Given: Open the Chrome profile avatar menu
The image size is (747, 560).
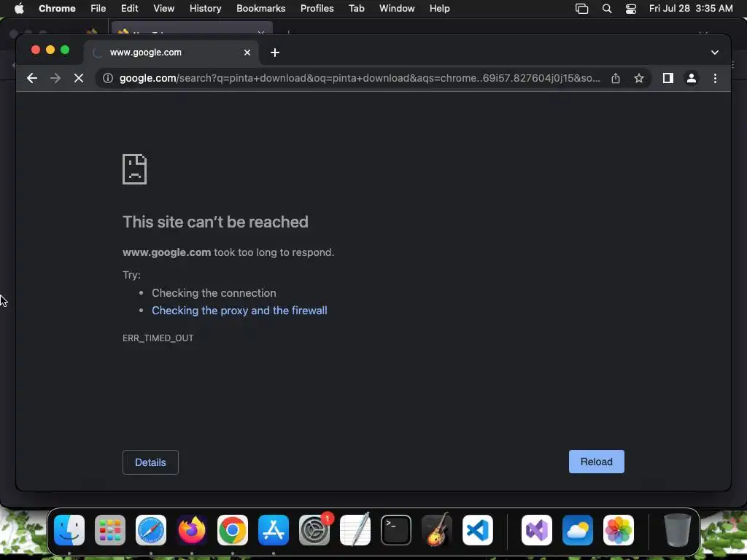Looking at the screenshot, I should [x=692, y=78].
